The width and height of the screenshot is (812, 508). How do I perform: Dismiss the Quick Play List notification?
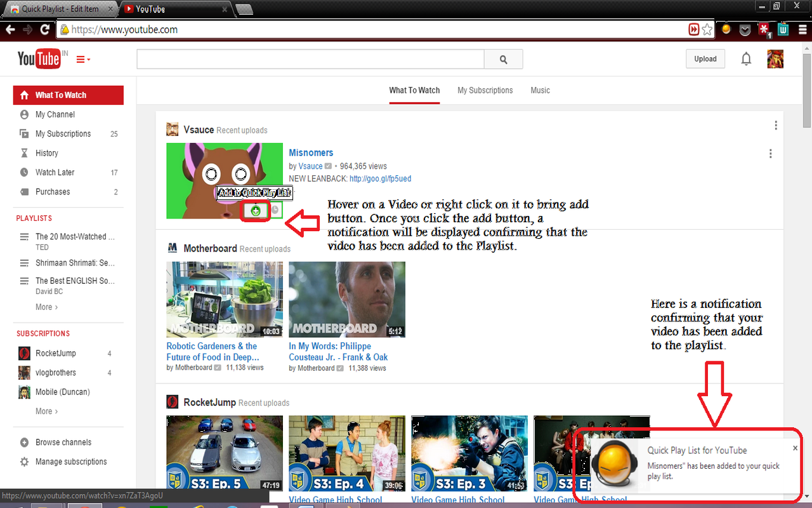[x=795, y=448]
